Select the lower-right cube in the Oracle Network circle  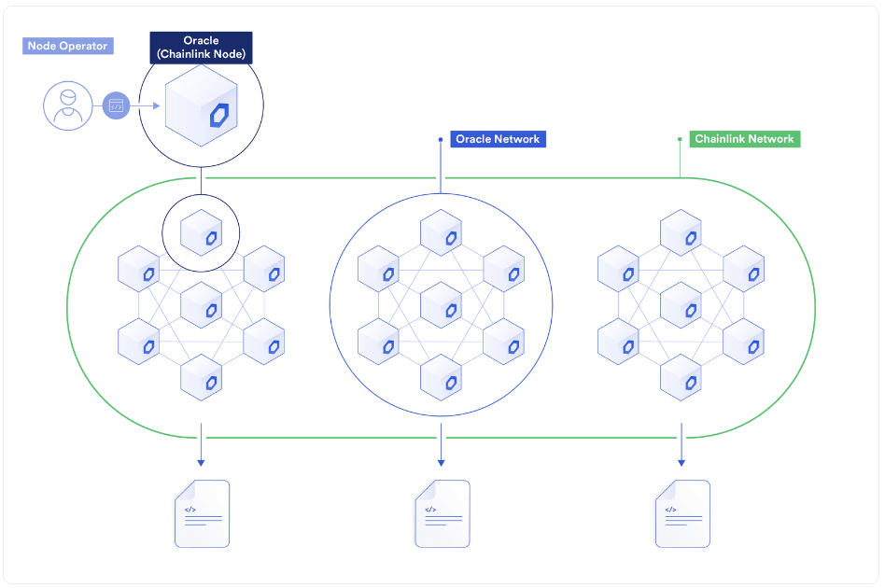[x=503, y=342]
